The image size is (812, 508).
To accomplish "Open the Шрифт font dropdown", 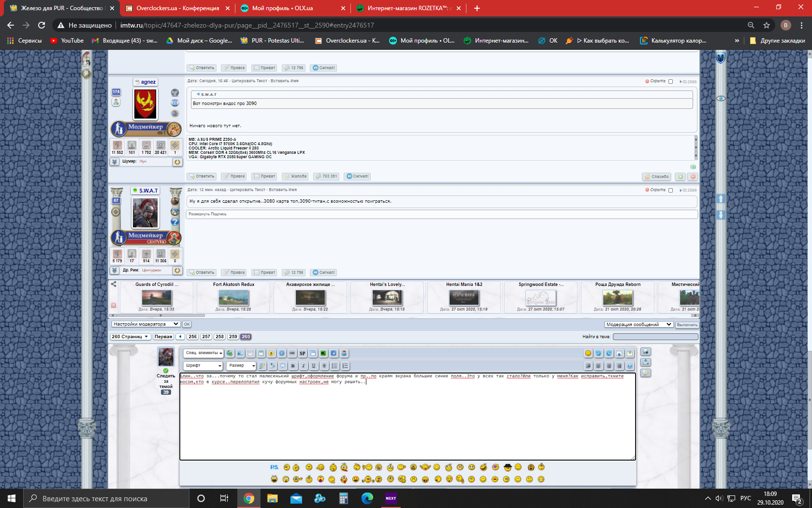I will [203, 366].
